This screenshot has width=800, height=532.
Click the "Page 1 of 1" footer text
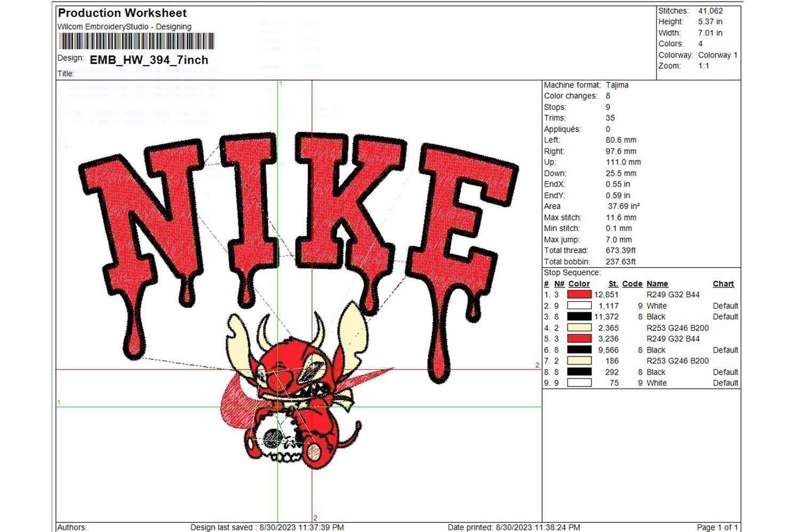717,527
